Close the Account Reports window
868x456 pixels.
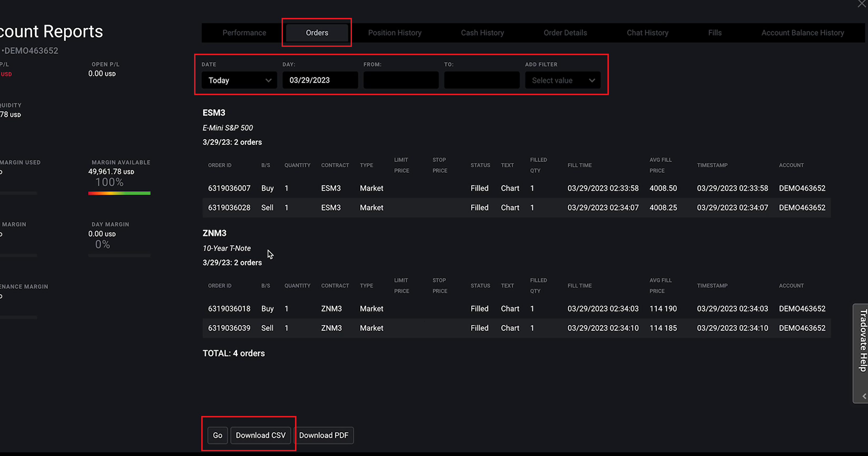pos(862,3)
